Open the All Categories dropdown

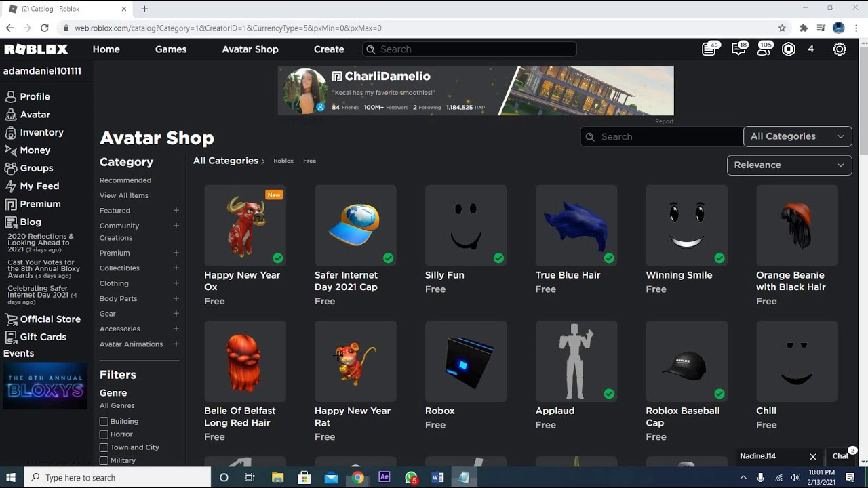click(x=797, y=136)
